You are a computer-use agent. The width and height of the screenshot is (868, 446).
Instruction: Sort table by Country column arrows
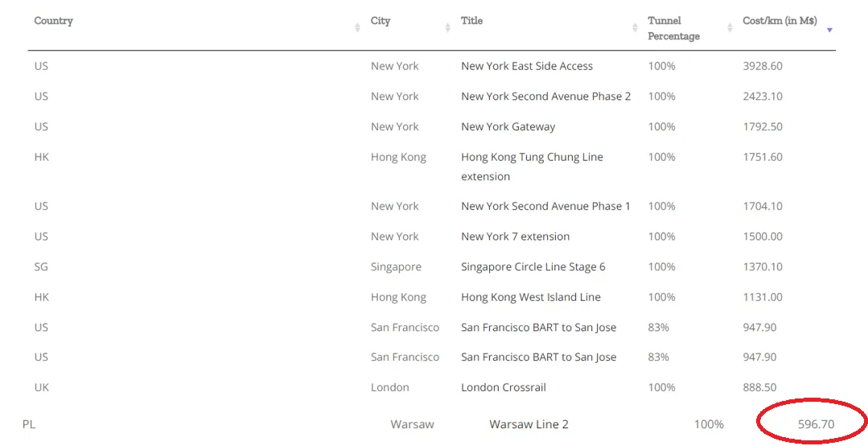357,28
